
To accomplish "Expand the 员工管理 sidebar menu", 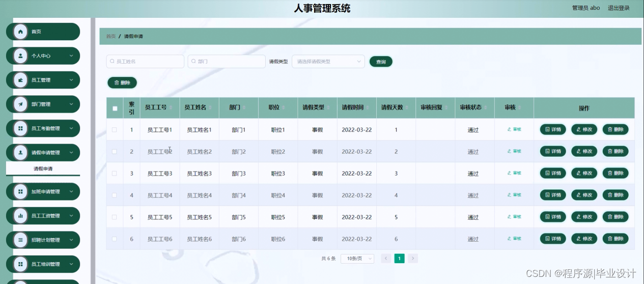I will click(43, 80).
